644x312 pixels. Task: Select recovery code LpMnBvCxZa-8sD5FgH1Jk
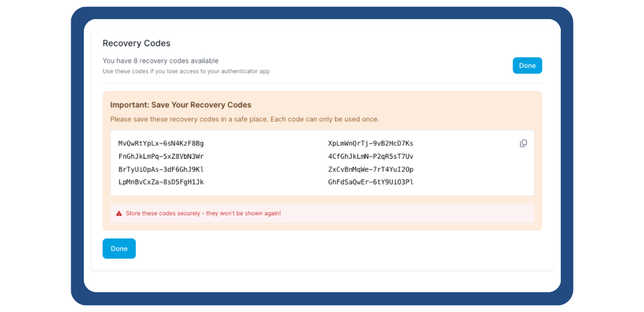pos(161,182)
